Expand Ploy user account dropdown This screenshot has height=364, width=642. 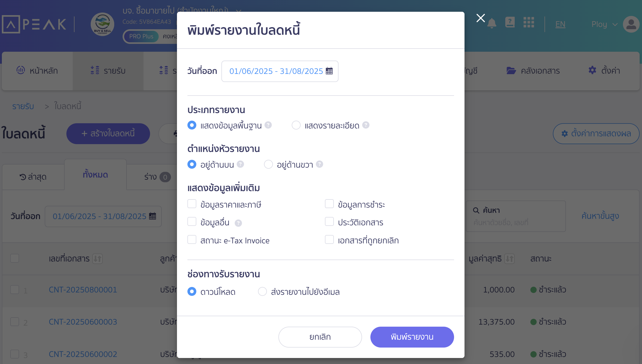click(604, 24)
